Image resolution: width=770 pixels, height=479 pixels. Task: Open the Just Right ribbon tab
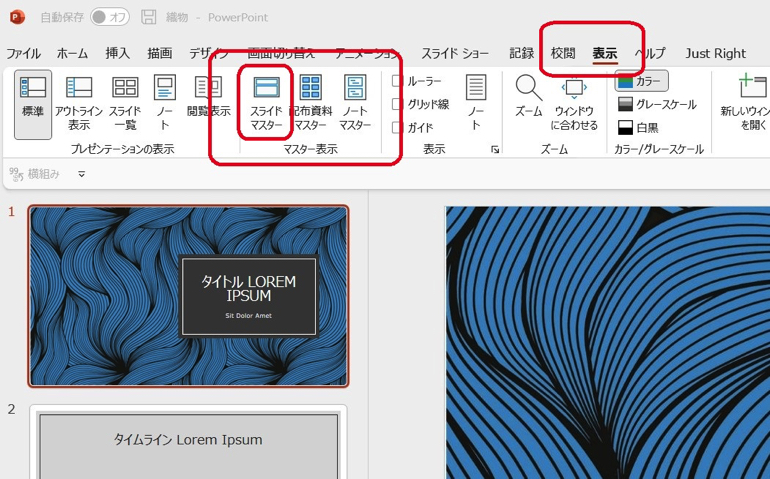coord(715,53)
